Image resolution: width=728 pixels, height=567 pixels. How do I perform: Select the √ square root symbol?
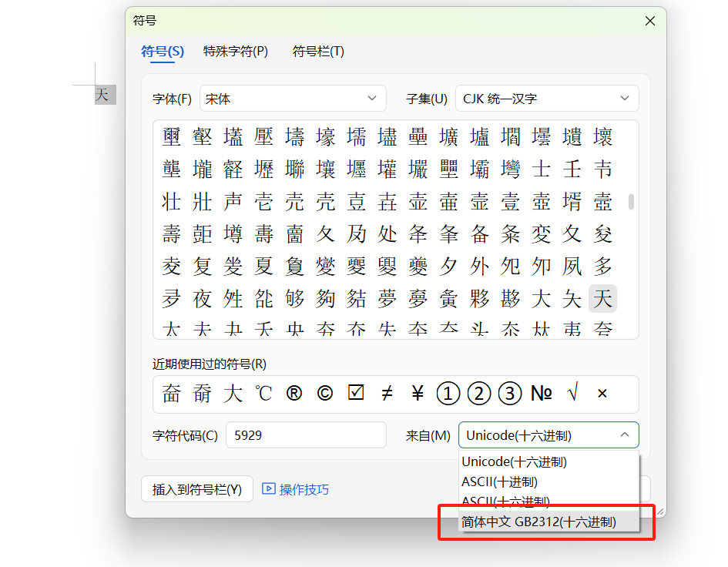(571, 393)
